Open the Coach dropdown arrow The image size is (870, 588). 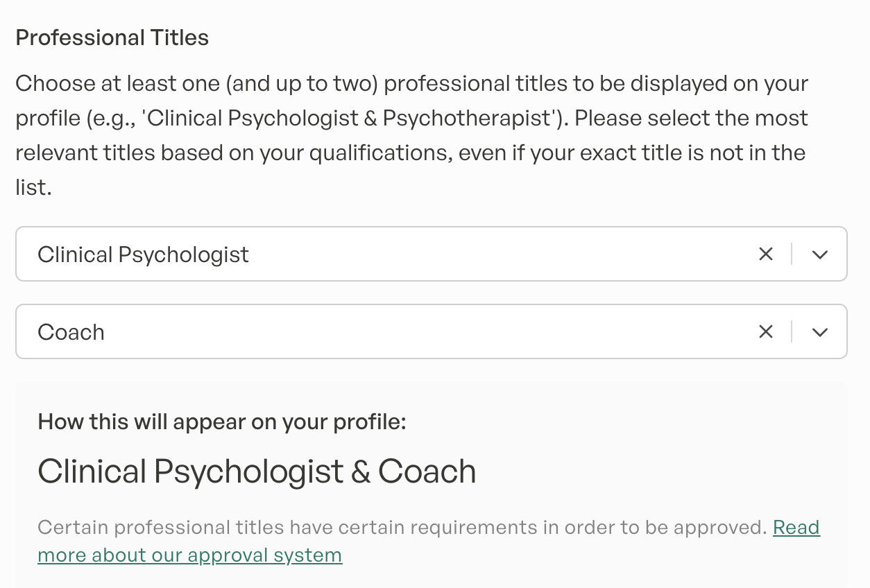819,332
